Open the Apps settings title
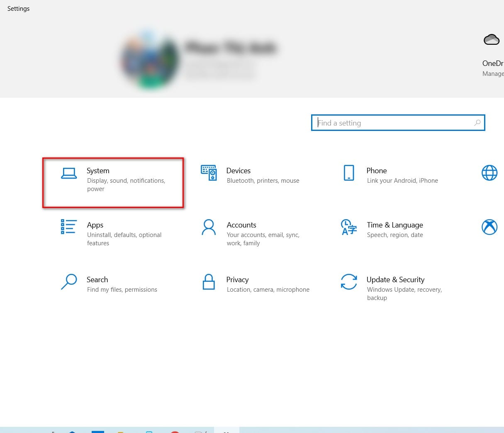This screenshot has width=504, height=433. [95, 225]
